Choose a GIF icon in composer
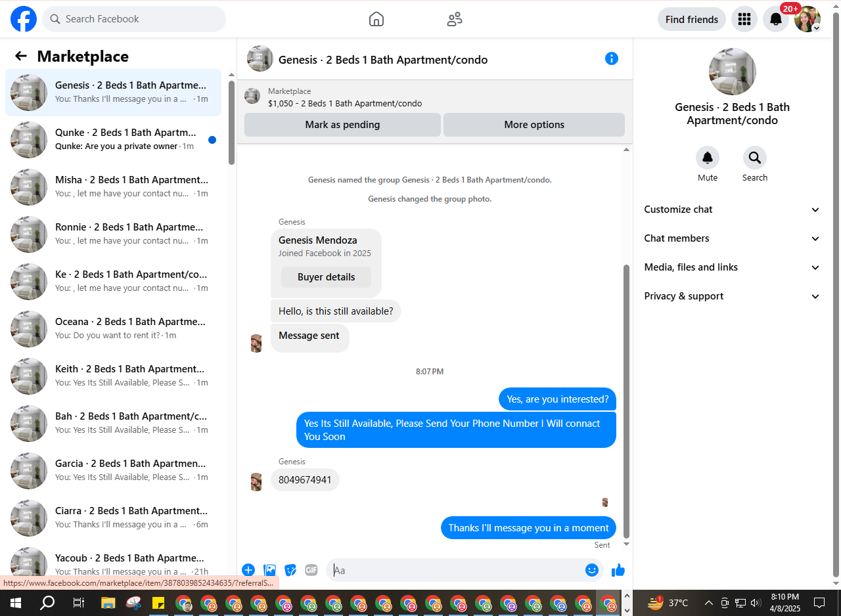 (311, 570)
